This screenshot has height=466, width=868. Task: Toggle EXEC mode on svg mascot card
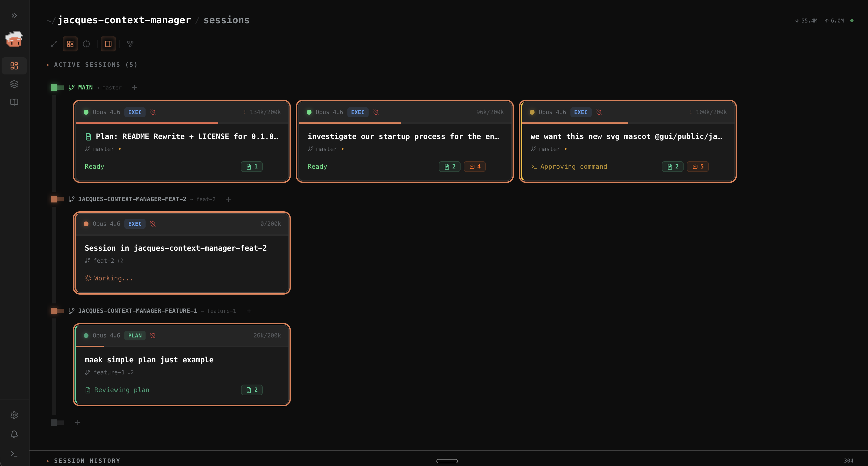pyautogui.click(x=581, y=112)
